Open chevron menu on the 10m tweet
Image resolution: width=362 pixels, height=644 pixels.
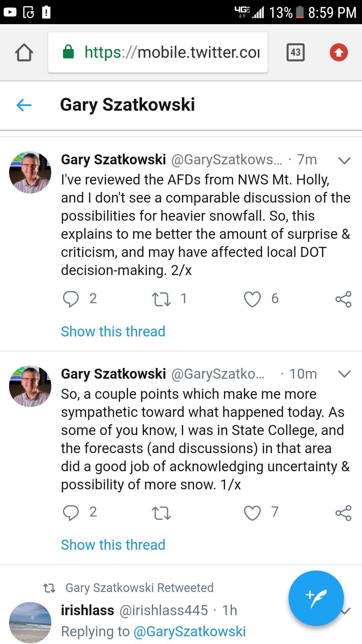(344, 374)
